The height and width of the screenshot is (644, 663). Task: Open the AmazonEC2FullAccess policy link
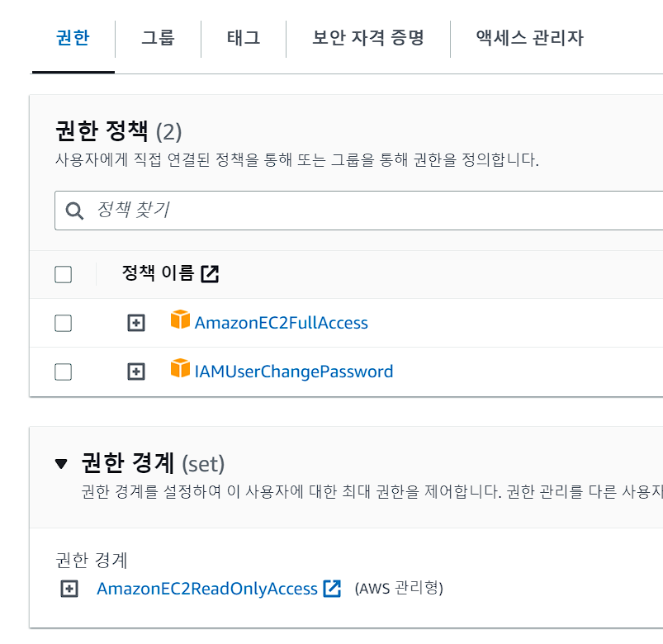pos(282,323)
